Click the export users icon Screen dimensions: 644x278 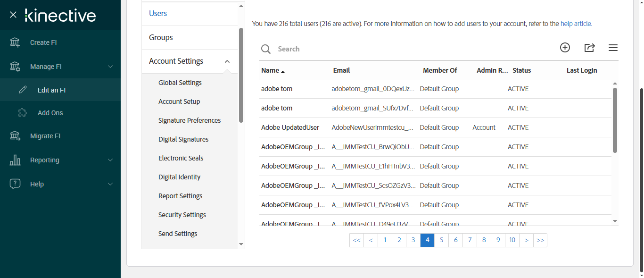click(589, 48)
